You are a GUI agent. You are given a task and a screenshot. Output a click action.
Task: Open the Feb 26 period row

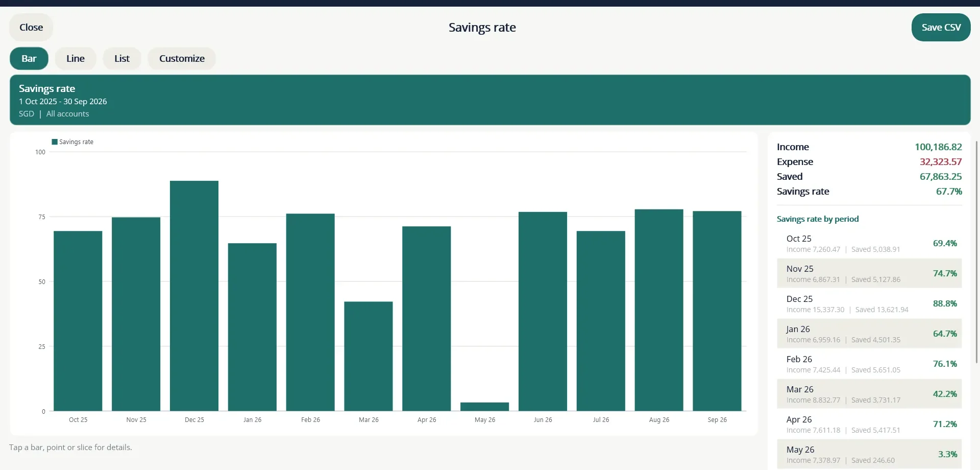(x=869, y=364)
